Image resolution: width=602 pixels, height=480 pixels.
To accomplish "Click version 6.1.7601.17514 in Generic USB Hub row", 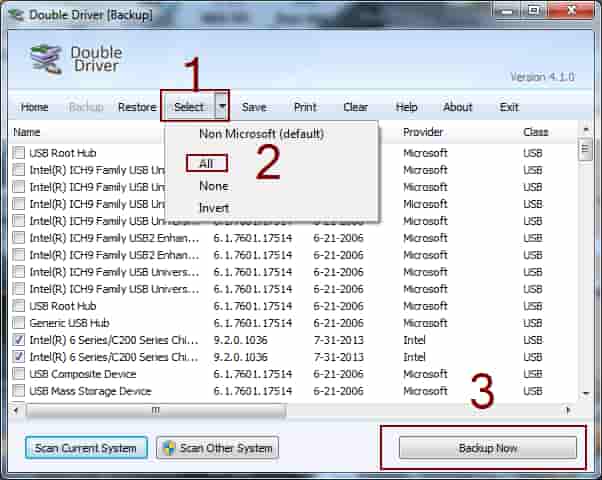I will click(253, 323).
